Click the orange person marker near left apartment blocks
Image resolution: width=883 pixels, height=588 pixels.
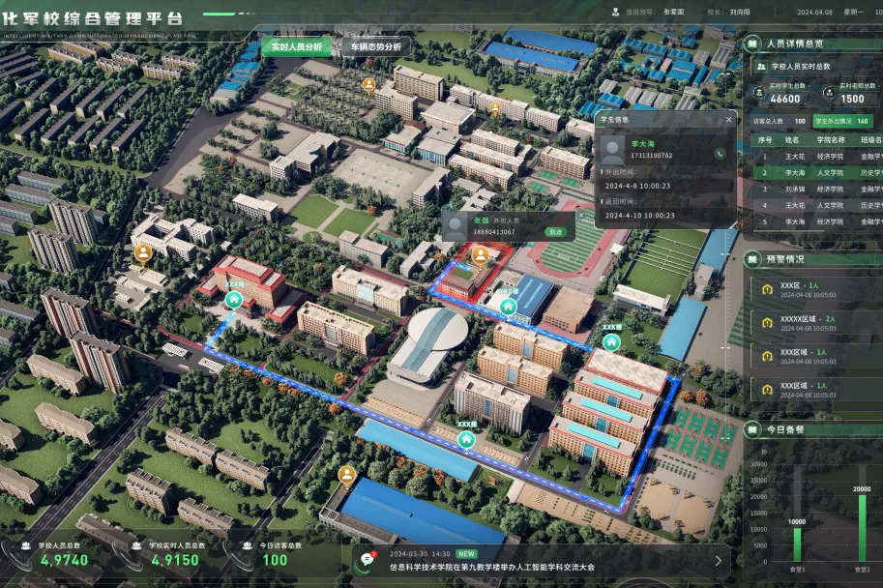point(143,253)
